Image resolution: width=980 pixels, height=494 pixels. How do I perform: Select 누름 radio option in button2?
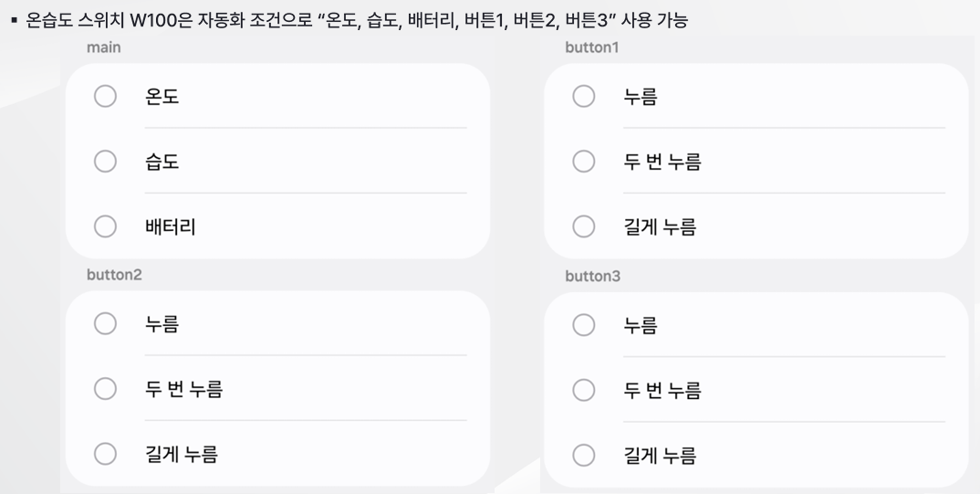click(105, 323)
